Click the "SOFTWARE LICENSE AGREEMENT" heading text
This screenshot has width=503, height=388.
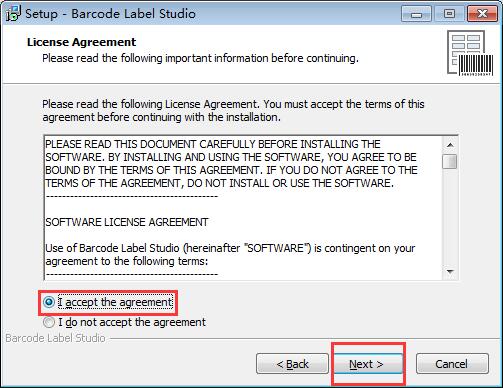tap(127, 222)
